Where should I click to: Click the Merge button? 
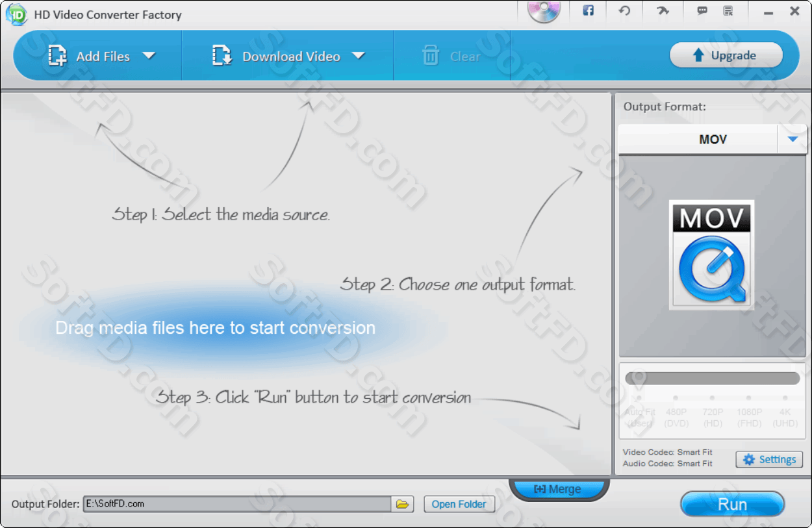(x=559, y=490)
